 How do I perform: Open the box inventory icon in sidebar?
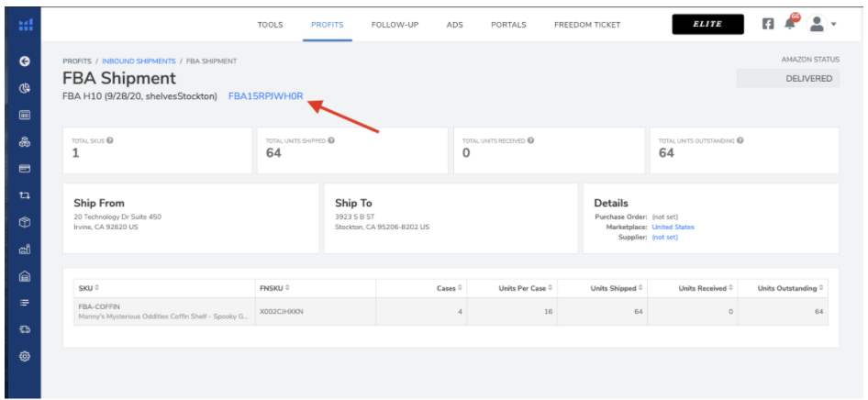(x=25, y=222)
